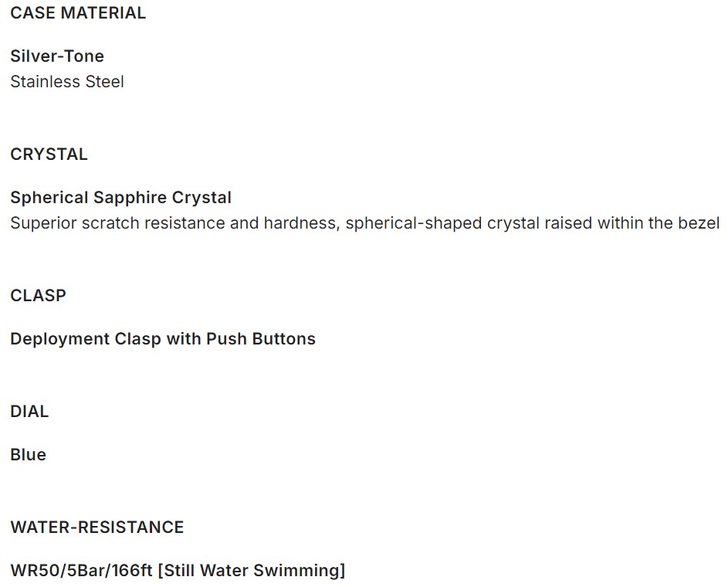This screenshot has height=587, width=728.
Task: Click the "[Still Water Swimming]" bracketed note
Action: coord(251,571)
